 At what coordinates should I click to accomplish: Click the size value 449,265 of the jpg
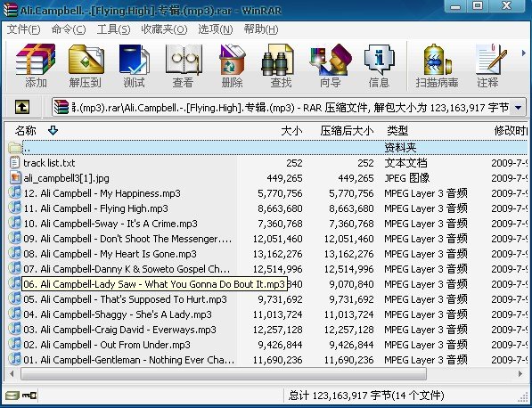coord(284,178)
